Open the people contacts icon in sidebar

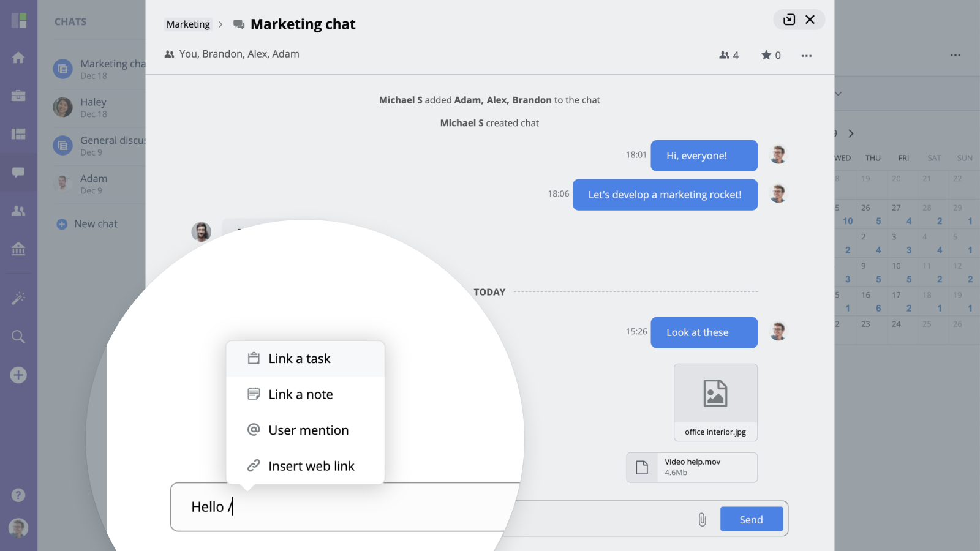(x=18, y=211)
